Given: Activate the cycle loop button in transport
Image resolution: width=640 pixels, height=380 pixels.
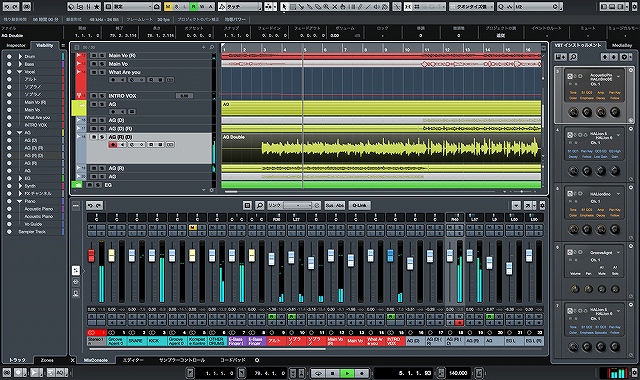Looking at the screenshot, I should 318,373.
